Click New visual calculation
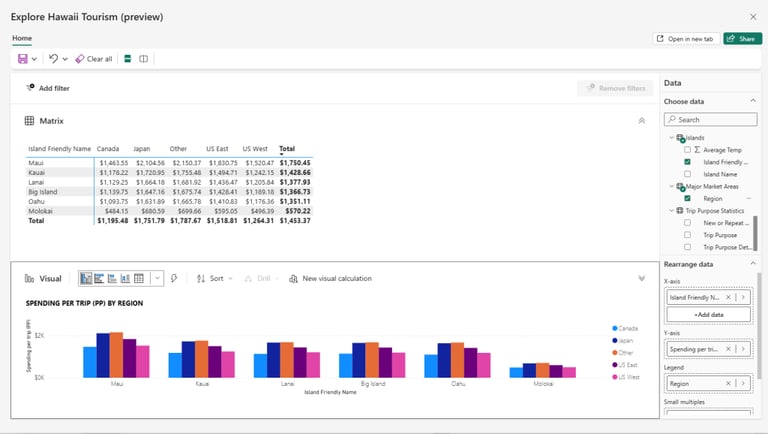This screenshot has height=434, width=768. 331,279
